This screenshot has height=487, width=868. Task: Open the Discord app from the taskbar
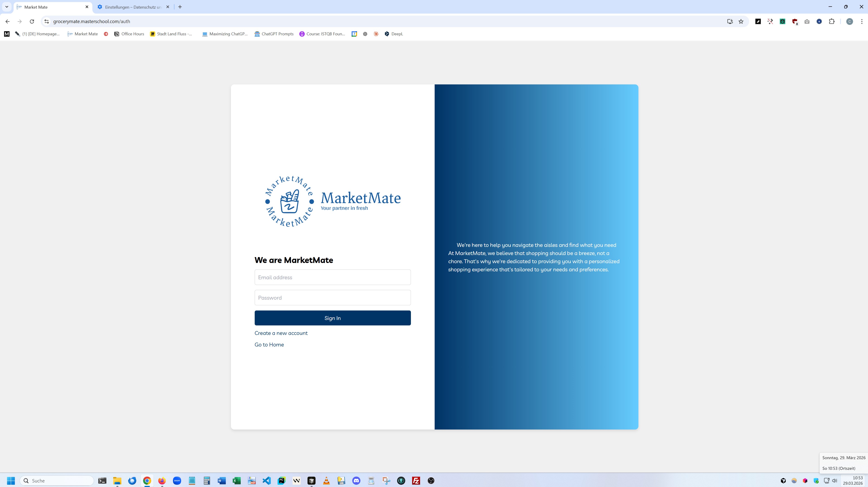click(x=356, y=481)
